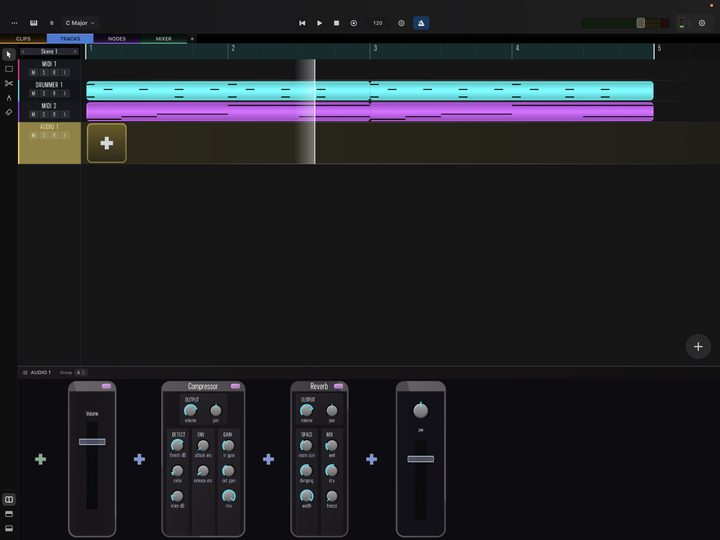The image size is (720, 540).
Task: Click bar 4 marker in timeline ruler
Action: point(517,48)
